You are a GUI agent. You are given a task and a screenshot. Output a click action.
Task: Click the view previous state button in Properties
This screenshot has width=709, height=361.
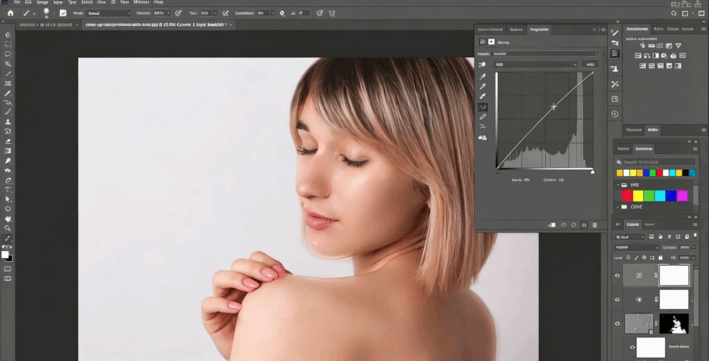pyautogui.click(x=563, y=225)
